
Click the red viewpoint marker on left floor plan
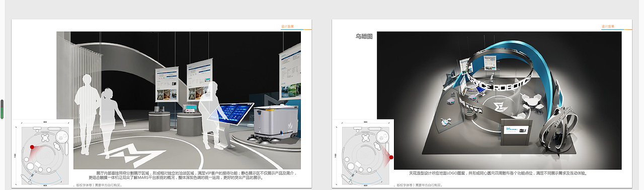coord(32,147)
